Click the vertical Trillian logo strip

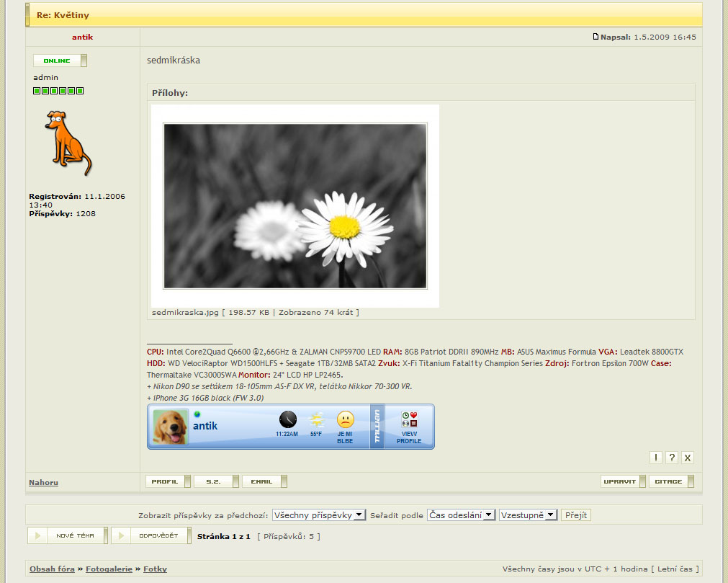coord(377,427)
